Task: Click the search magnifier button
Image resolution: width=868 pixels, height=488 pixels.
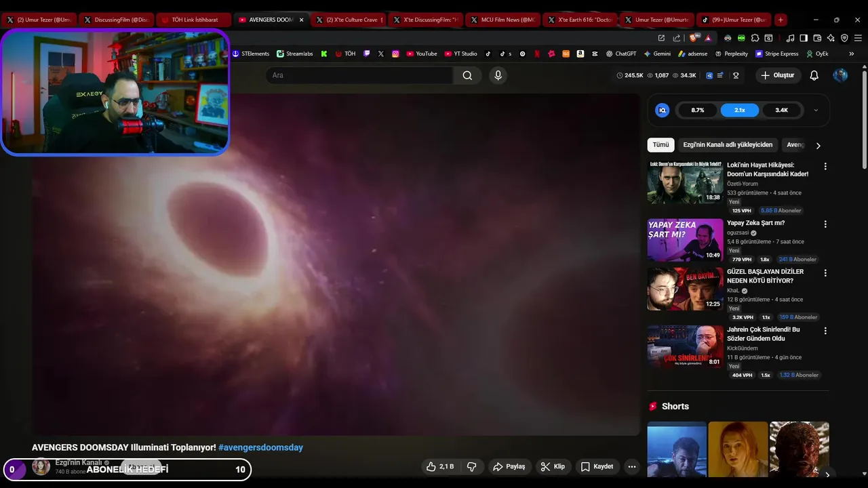Action: (x=467, y=75)
